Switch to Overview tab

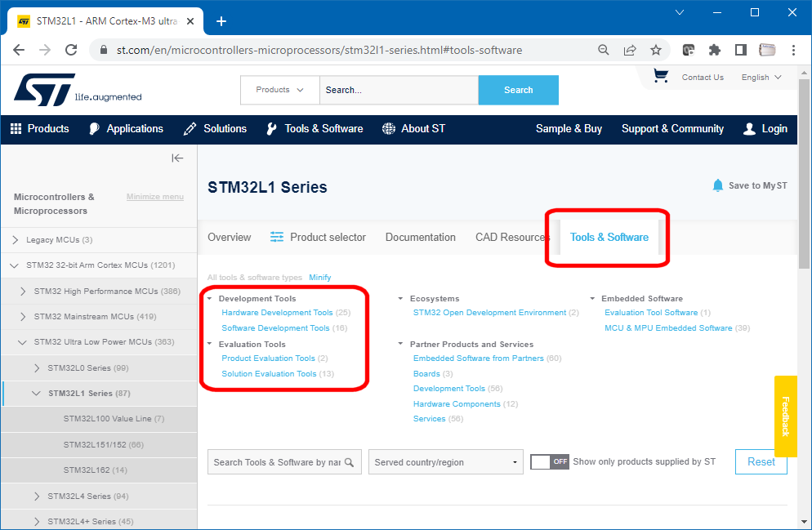pyautogui.click(x=230, y=237)
